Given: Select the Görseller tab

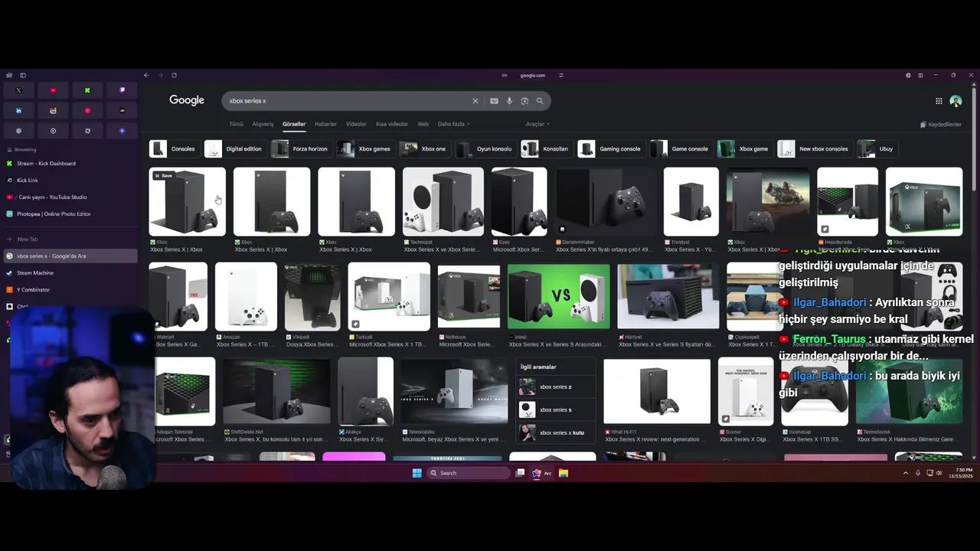Looking at the screenshot, I should pyautogui.click(x=294, y=124).
